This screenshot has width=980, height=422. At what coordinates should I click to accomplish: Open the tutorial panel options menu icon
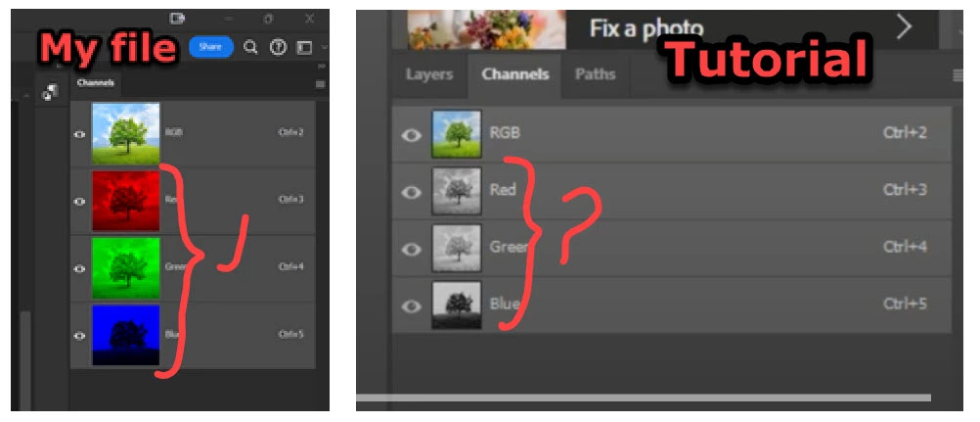958,75
